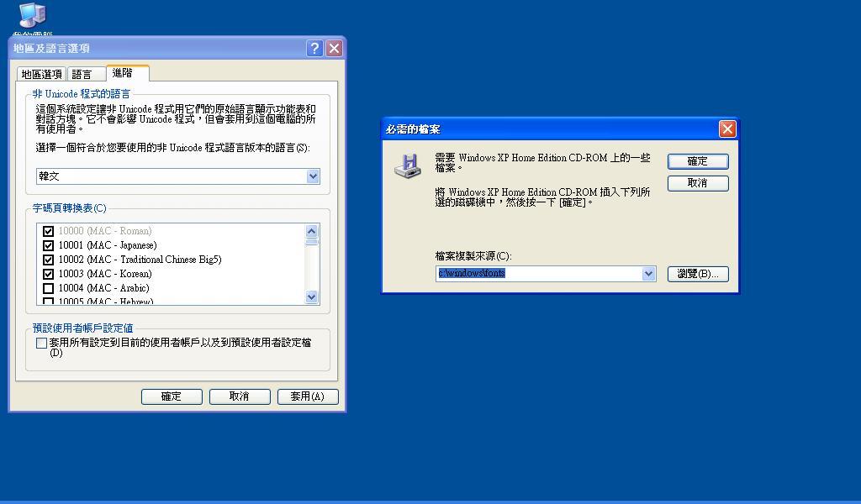Image resolution: width=861 pixels, height=504 pixels.
Task: Enable 10005 (MAC - Hebrew) code page
Action: (x=48, y=301)
